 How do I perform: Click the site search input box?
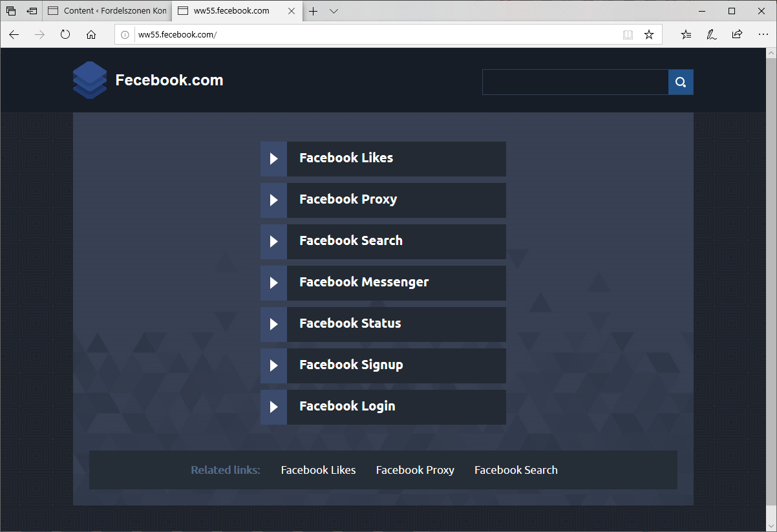(575, 82)
